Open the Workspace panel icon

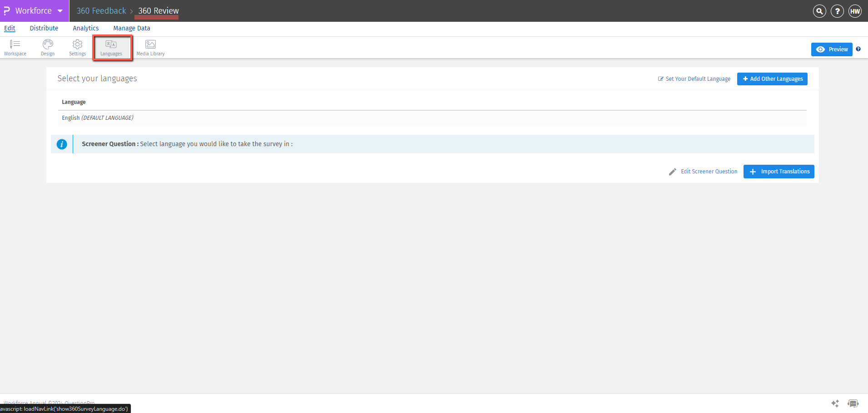coord(15,44)
